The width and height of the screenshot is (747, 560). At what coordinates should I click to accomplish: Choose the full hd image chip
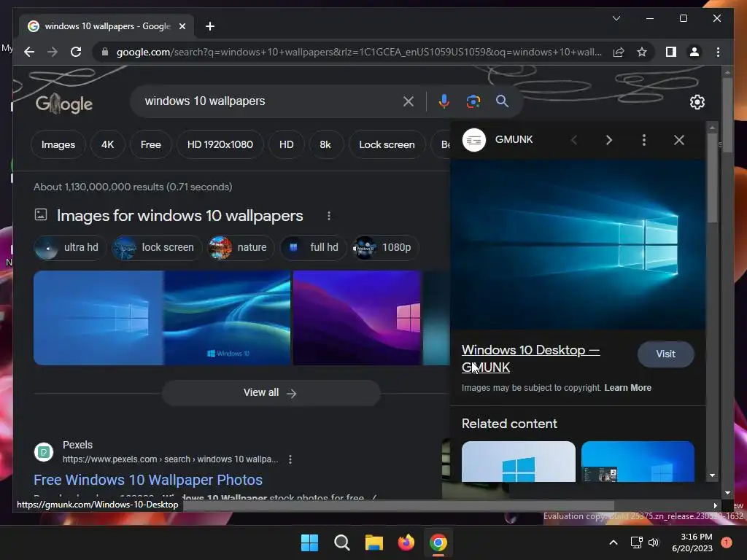pyautogui.click(x=313, y=247)
